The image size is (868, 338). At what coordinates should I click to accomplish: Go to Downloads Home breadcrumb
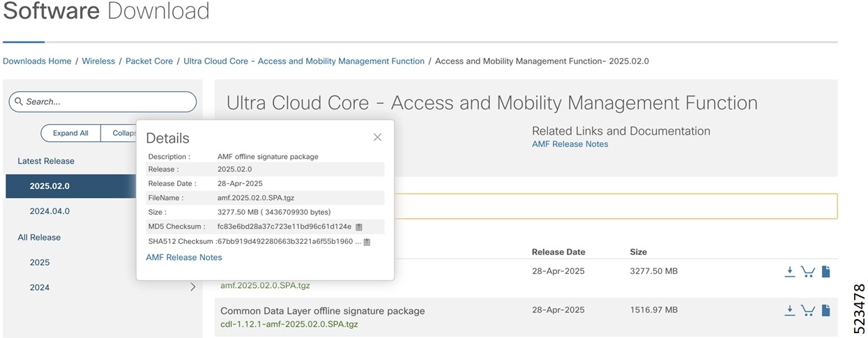pos(37,61)
